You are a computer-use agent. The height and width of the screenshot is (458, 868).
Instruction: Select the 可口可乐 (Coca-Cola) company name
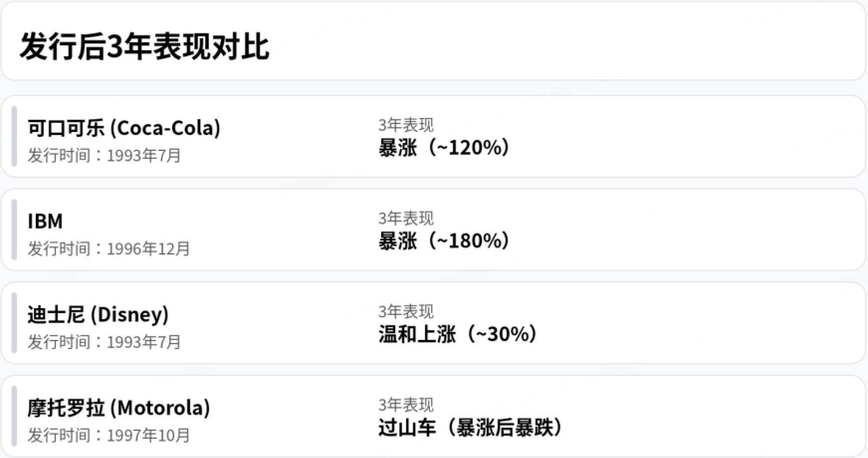coord(124,128)
